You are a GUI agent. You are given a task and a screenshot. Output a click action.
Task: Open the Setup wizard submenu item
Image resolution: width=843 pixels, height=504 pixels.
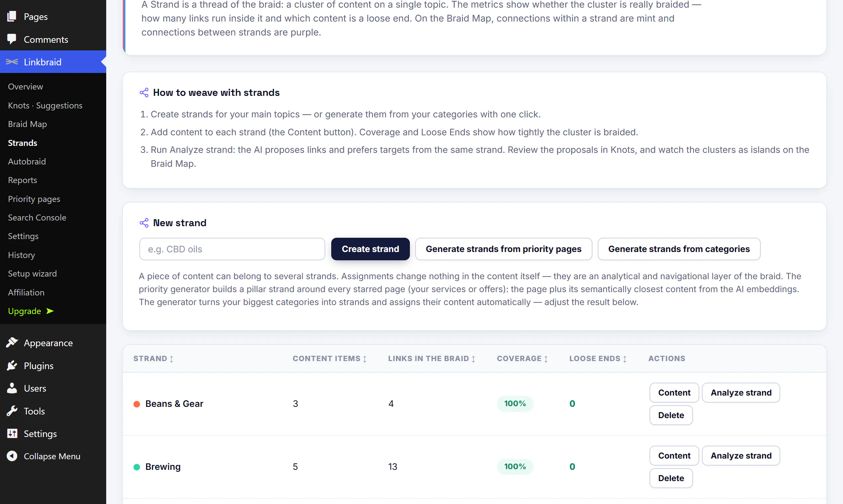point(32,274)
